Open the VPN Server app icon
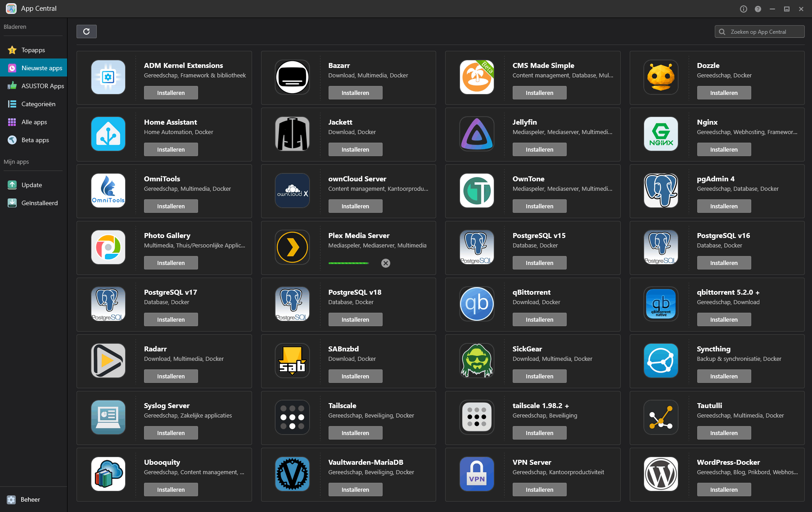Viewport: 812px width, 512px height. coord(477,474)
